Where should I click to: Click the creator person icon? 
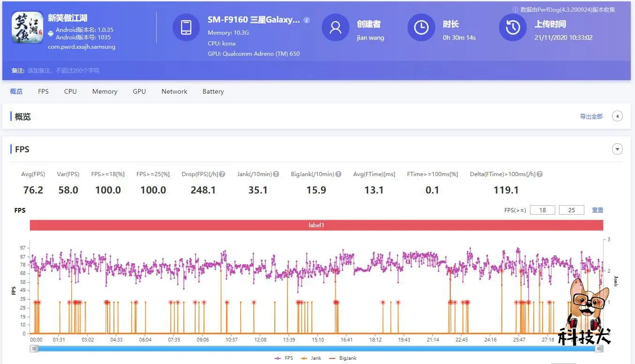(335, 27)
